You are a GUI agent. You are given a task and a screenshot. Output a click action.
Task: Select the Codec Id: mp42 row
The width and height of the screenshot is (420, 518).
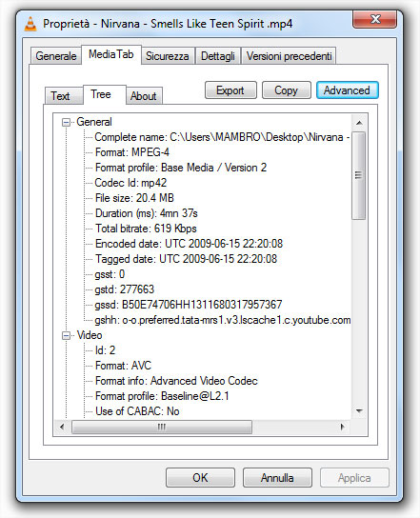point(130,183)
